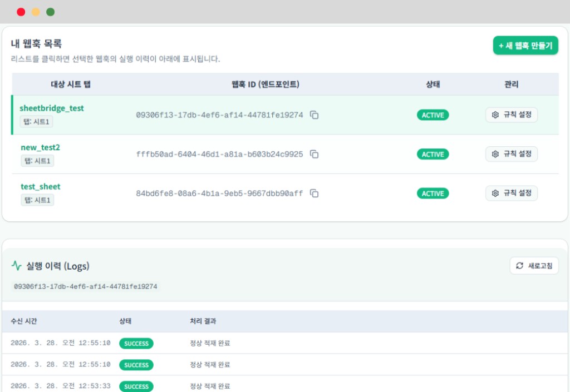This screenshot has height=392, width=570.
Task: Click the 처리 결과 column header
Action: point(203,321)
